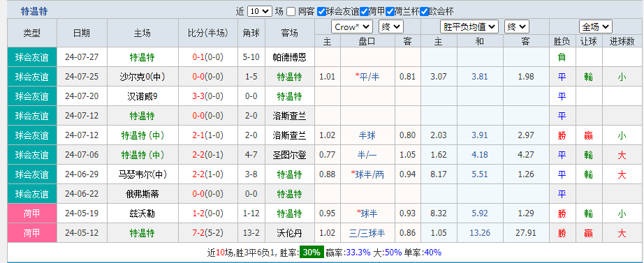
Task: Open the 汉诺威9 team link
Action: click(142, 96)
